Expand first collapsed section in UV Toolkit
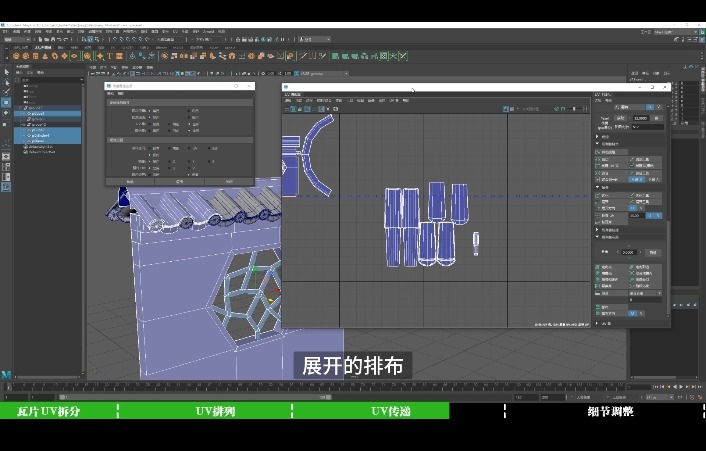The image size is (706, 451). point(597,136)
